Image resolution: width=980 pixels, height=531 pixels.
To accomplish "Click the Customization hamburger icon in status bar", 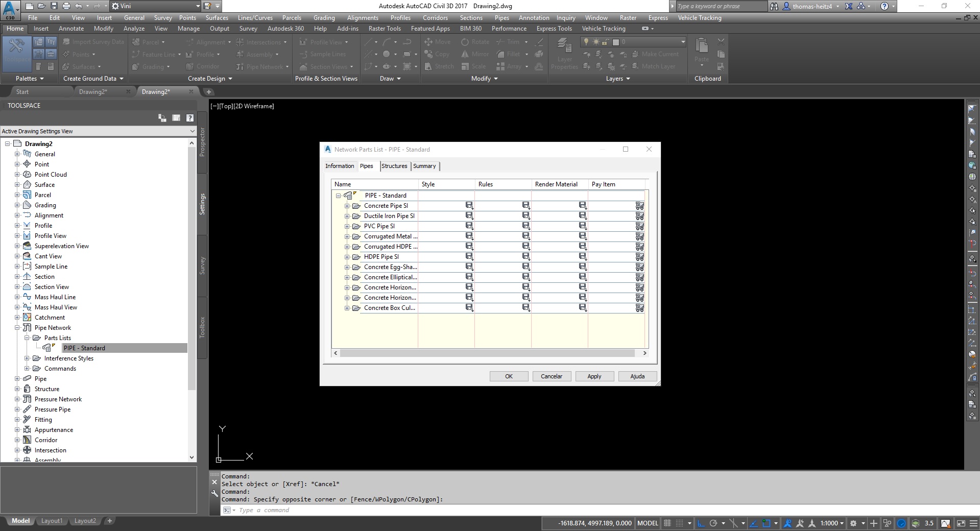I will coord(973,523).
